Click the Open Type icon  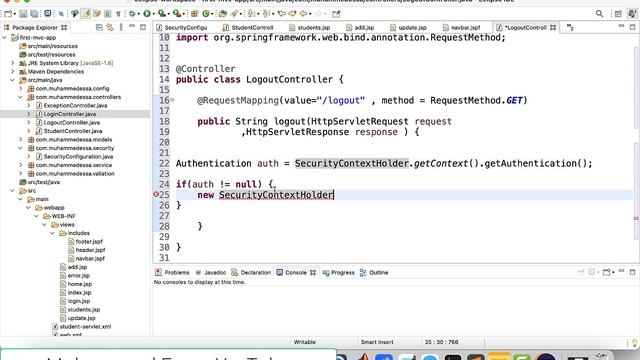pyautogui.click(x=222, y=14)
